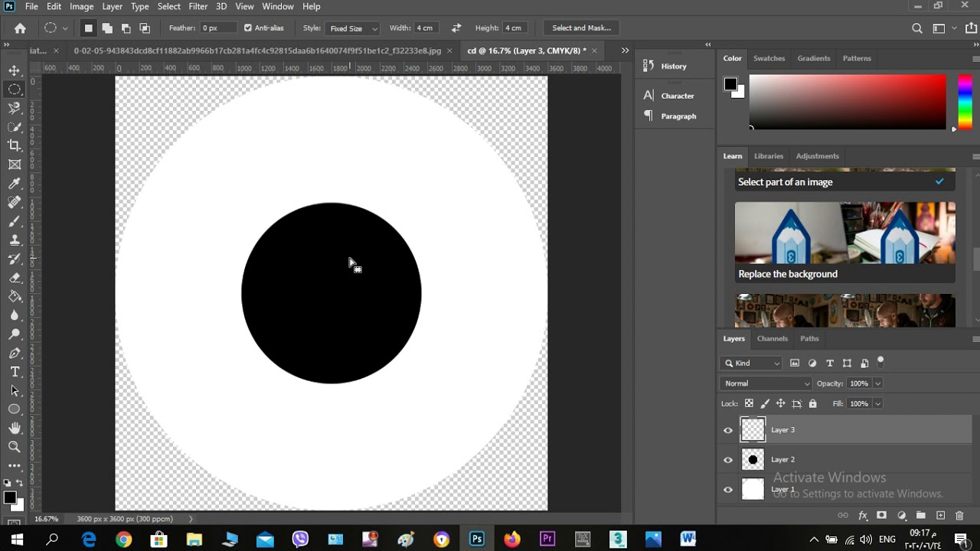This screenshot has height=551, width=980.
Task: Add a layer mask
Action: click(x=882, y=516)
